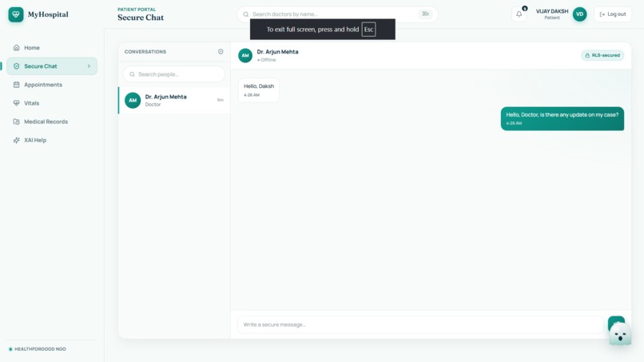
Task: Click the AM avatar in conversations list
Action: [133, 100]
